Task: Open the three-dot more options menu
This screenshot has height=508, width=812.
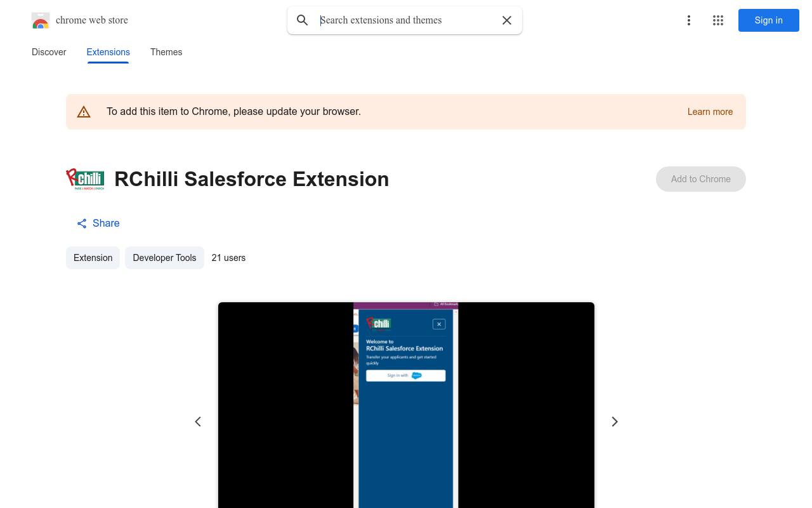Action: [x=688, y=20]
